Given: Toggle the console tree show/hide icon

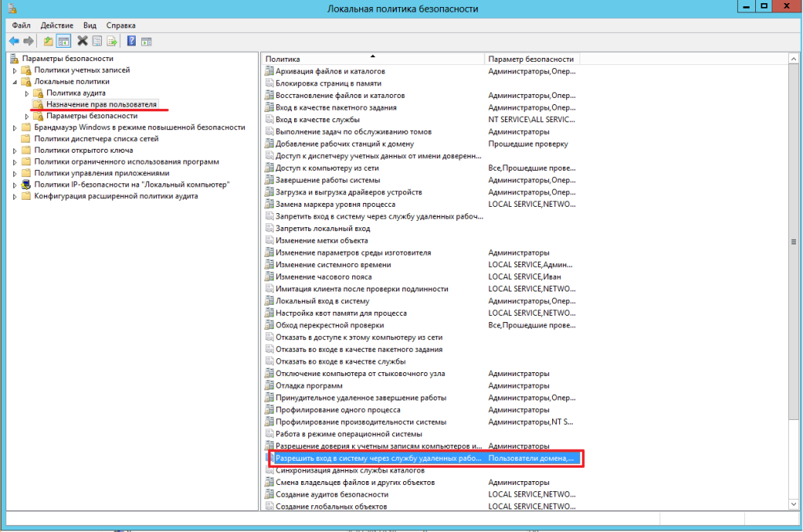Looking at the screenshot, I should point(64,42).
